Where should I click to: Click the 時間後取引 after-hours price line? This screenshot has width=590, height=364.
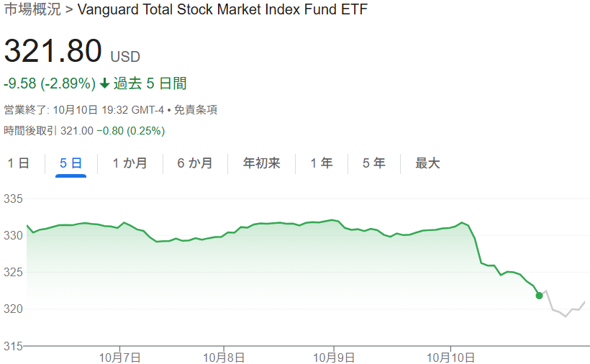(84, 131)
